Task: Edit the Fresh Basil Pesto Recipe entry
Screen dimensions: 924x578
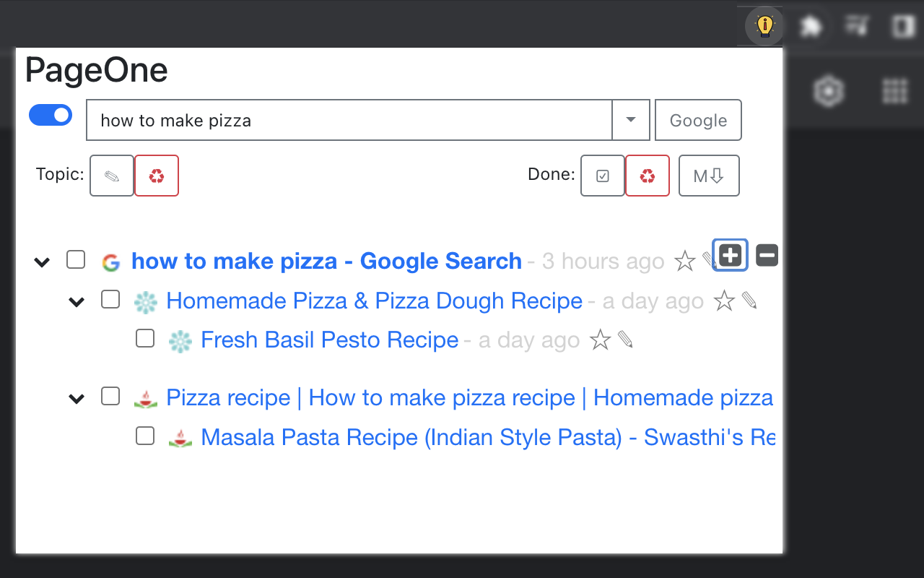Action: tap(626, 340)
